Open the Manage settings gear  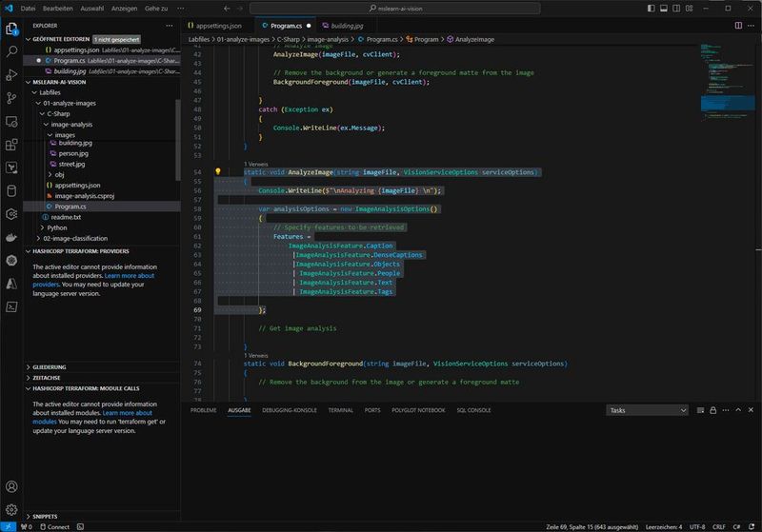tap(11, 511)
